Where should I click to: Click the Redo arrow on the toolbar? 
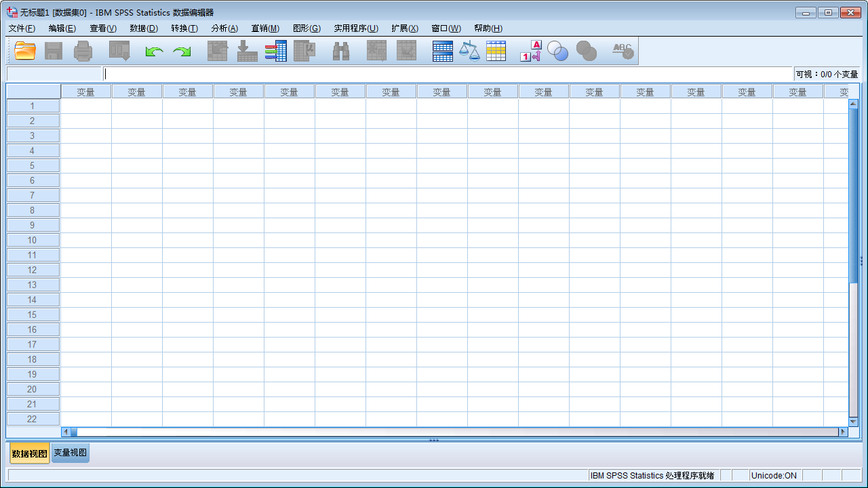(x=182, y=51)
